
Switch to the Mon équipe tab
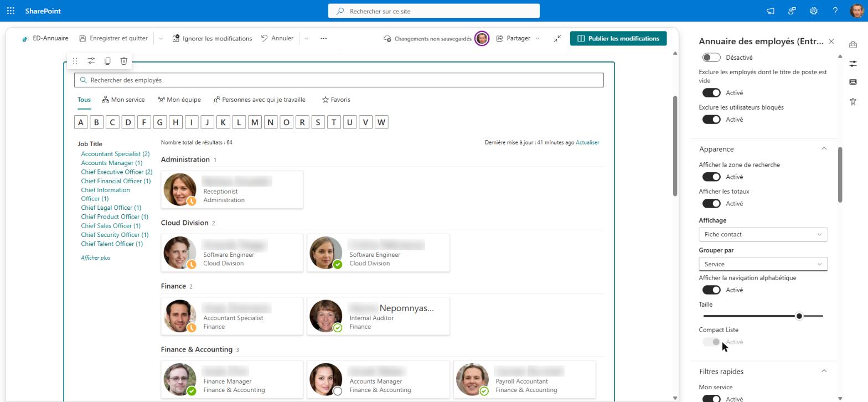(x=178, y=100)
